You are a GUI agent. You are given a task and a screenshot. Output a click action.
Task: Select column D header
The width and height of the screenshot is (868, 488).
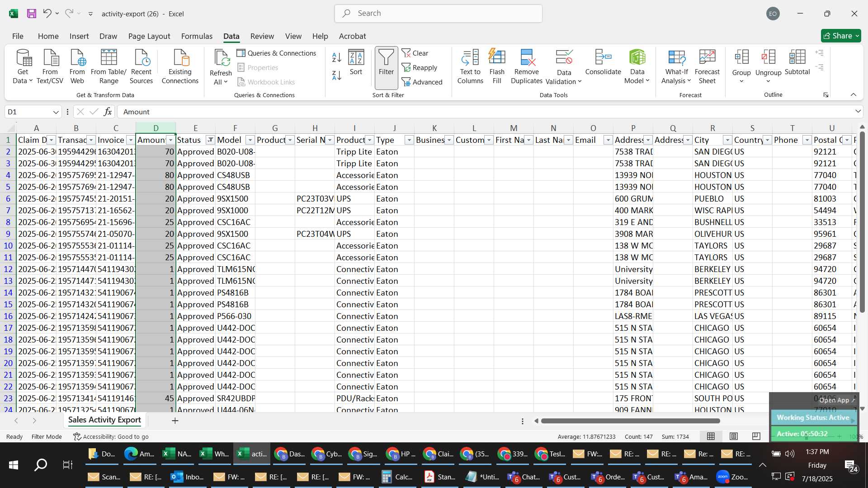156,128
